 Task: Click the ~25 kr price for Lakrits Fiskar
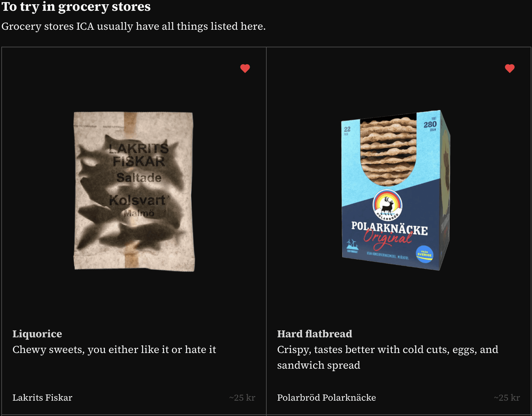coord(242,397)
